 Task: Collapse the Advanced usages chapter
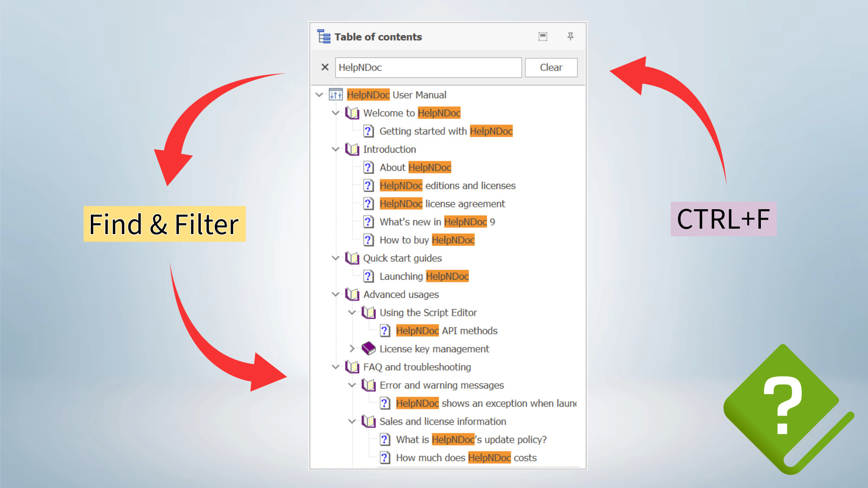(x=335, y=295)
